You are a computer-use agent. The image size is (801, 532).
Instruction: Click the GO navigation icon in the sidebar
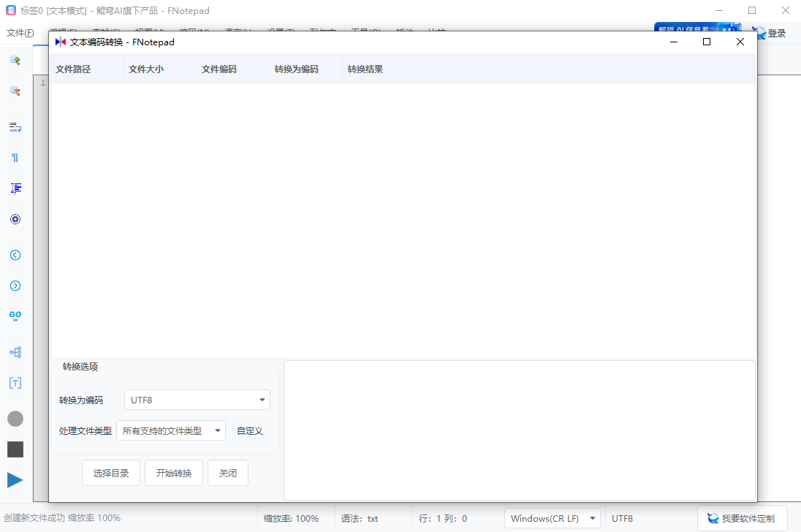pyautogui.click(x=15, y=315)
